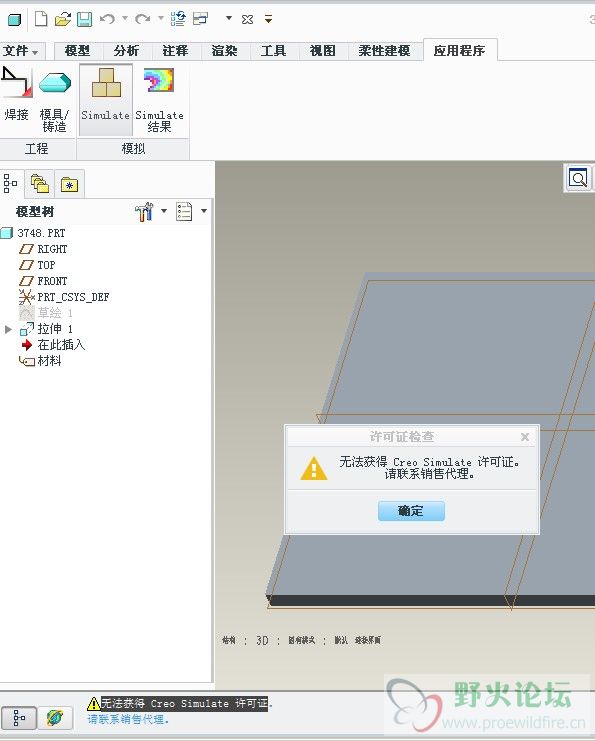Click the status bar warning message text

pyautogui.click(x=184, y=704)
